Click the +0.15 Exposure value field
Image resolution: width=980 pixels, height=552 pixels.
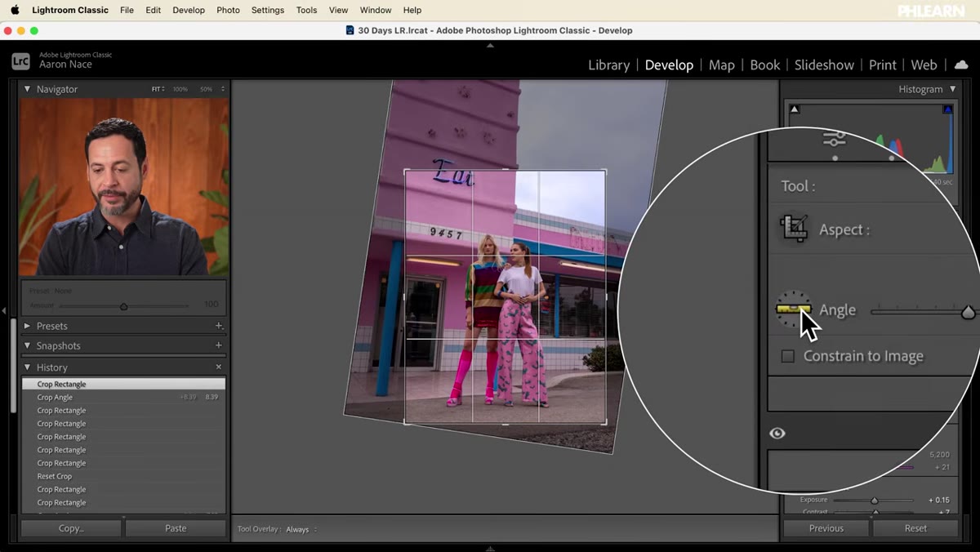pyautogui.click(x=939, y=500)
